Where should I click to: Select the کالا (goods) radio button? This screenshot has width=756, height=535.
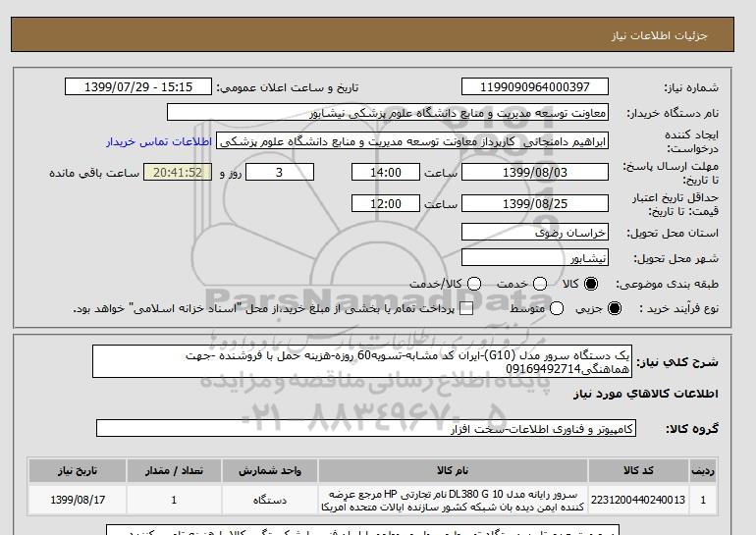(591, 284)
